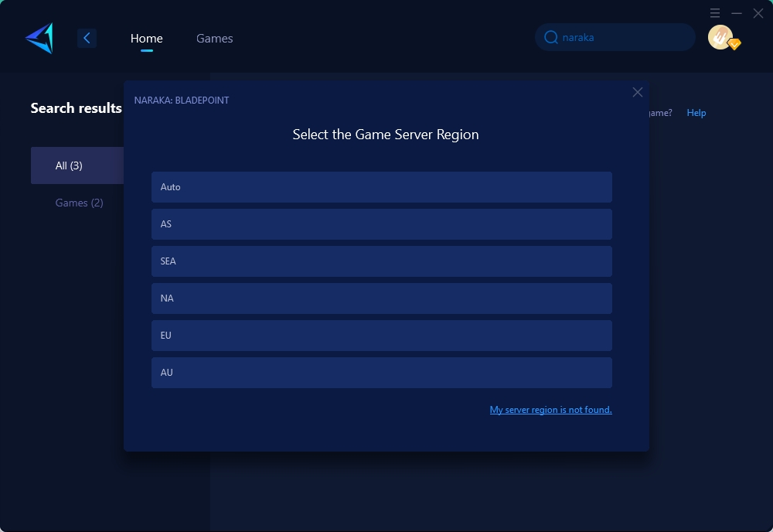Switch to the Home tab

point(146,38)
